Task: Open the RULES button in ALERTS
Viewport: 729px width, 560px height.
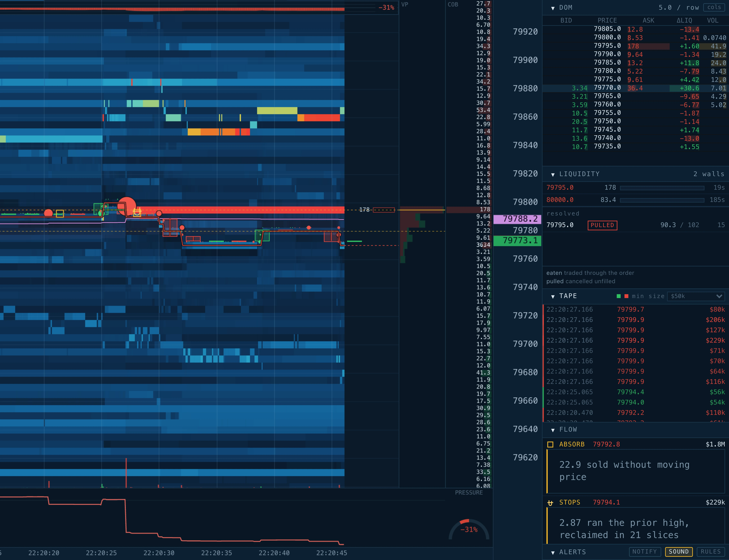Action: [x=711, y=552]
